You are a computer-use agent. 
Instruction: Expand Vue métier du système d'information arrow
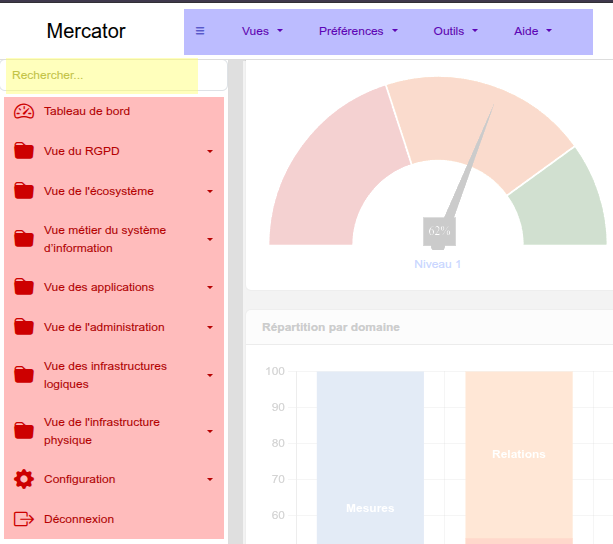(210, 240)
